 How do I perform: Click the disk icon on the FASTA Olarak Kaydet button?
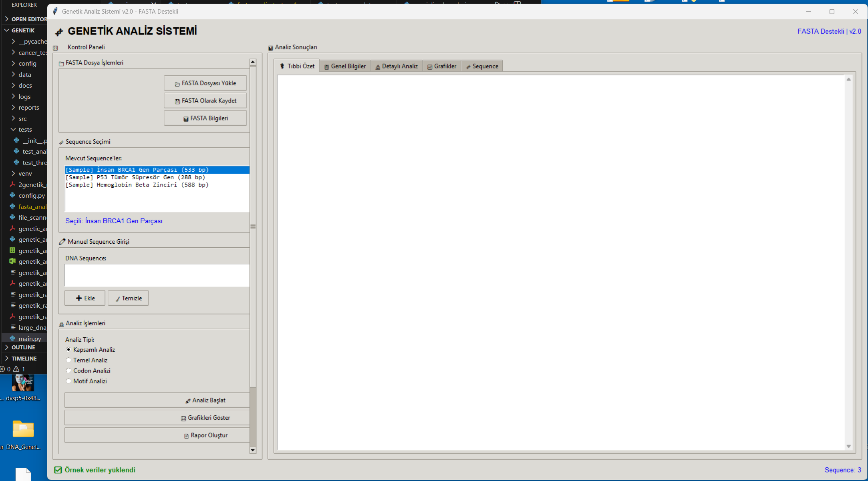(x=177, y=101)
